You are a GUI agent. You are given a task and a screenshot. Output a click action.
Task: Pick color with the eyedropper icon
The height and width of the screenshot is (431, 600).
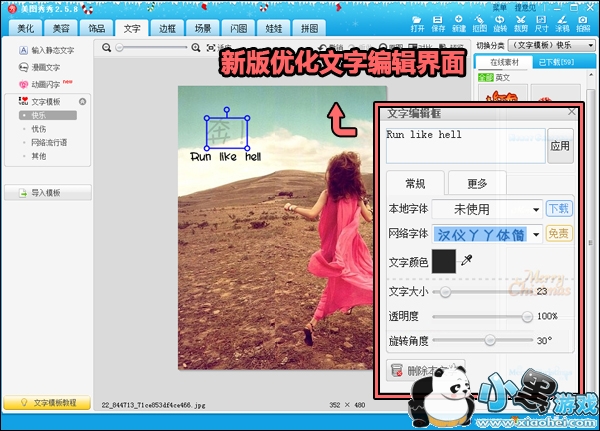click(467, 261)
